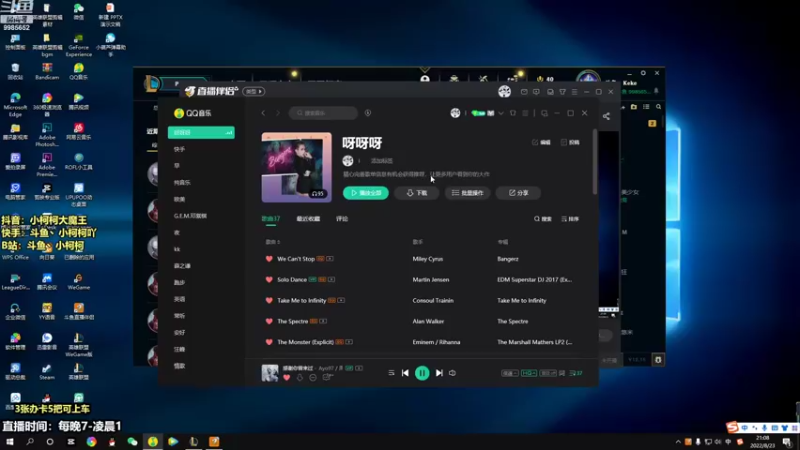
Task: Click share icon right of QQ Music window
Action: click(606, 116)
